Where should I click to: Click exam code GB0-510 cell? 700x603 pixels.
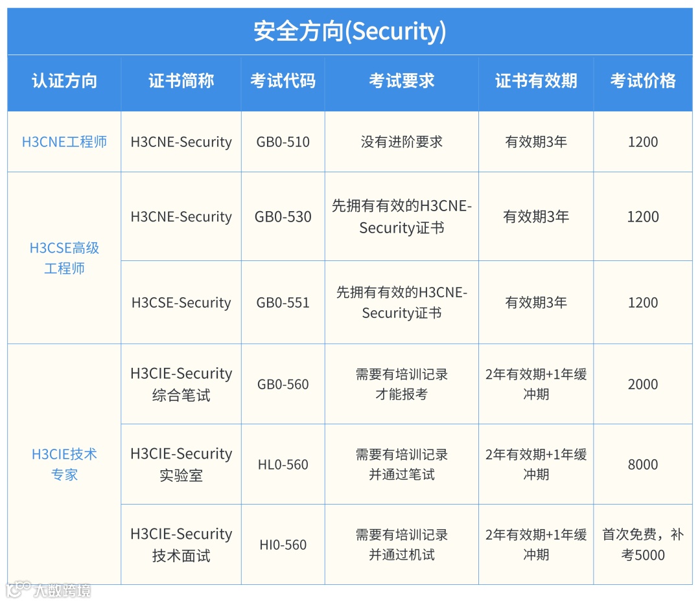[x=283, y=142]
